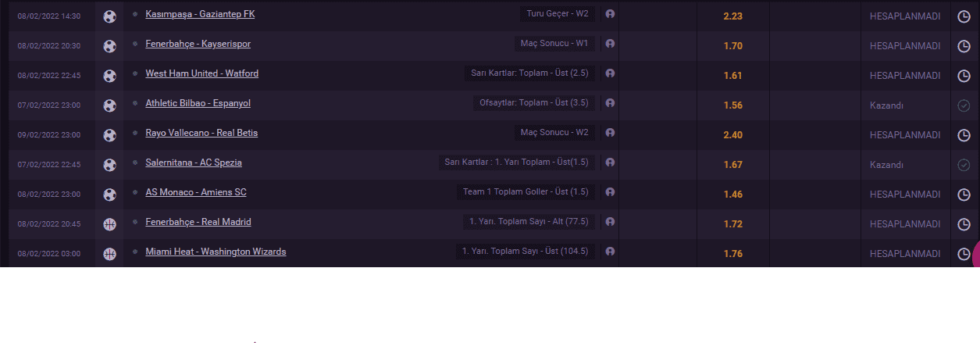Screen dimensions: 980x343
Task: Click the info icon beside Sarı Kartlar: Toplam - Üst (2.5)
Action: pos(610,73)
